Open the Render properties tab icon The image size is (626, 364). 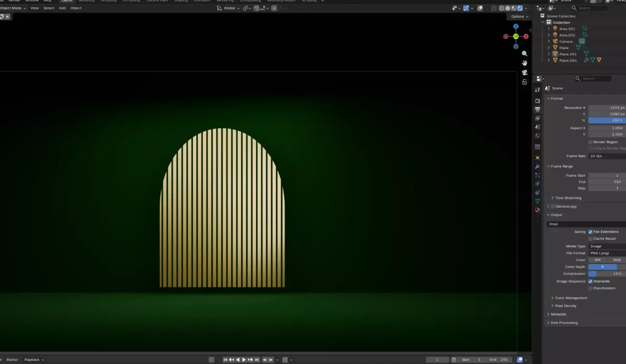click(537, 101)
